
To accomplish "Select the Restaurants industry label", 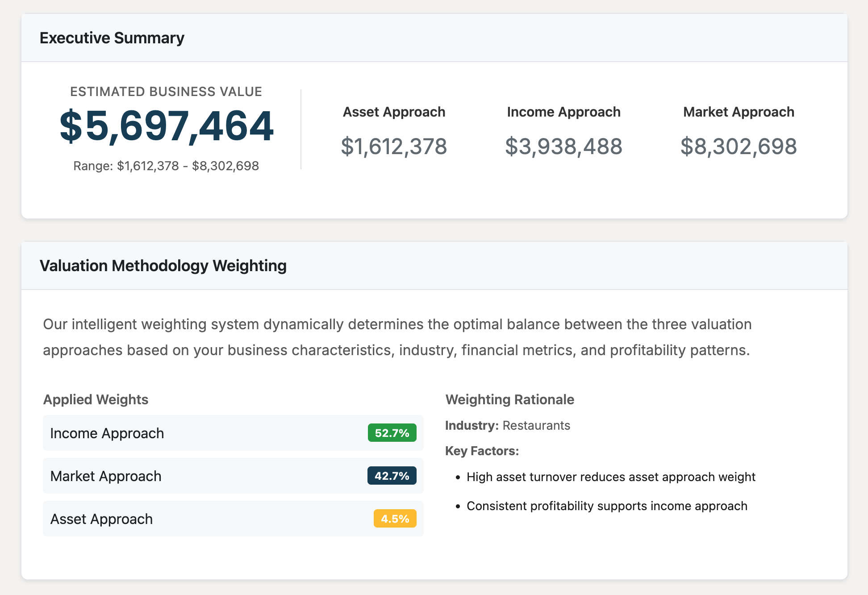I will coord(536,425).
